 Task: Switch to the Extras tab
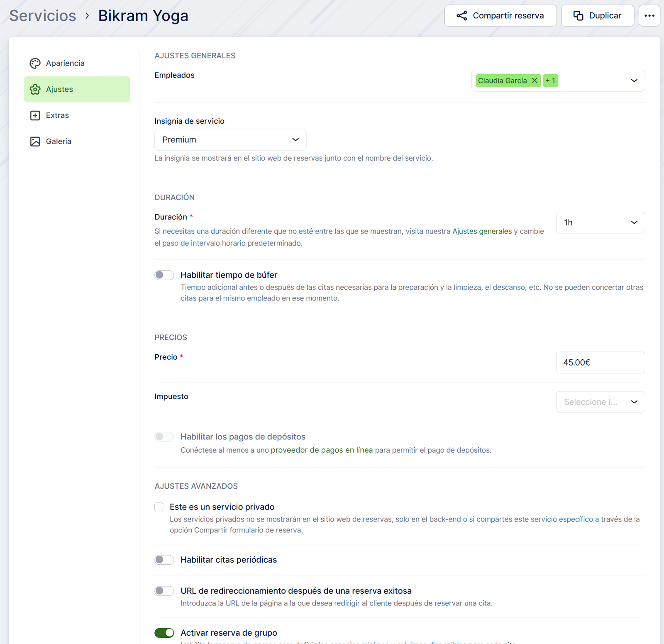coord(57,115)
